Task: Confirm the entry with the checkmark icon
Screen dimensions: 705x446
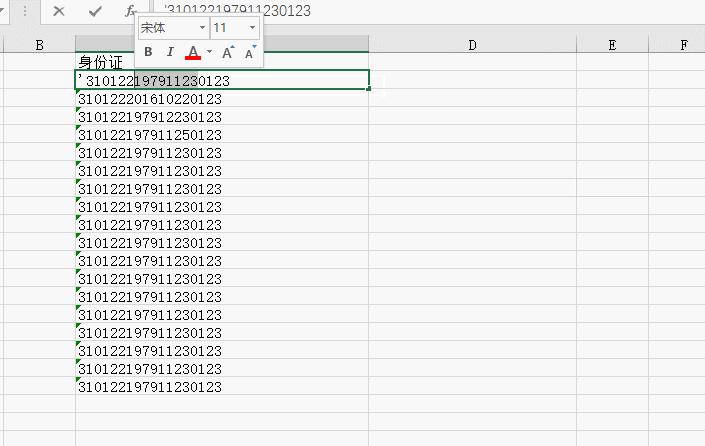Action: coord(95,11)
